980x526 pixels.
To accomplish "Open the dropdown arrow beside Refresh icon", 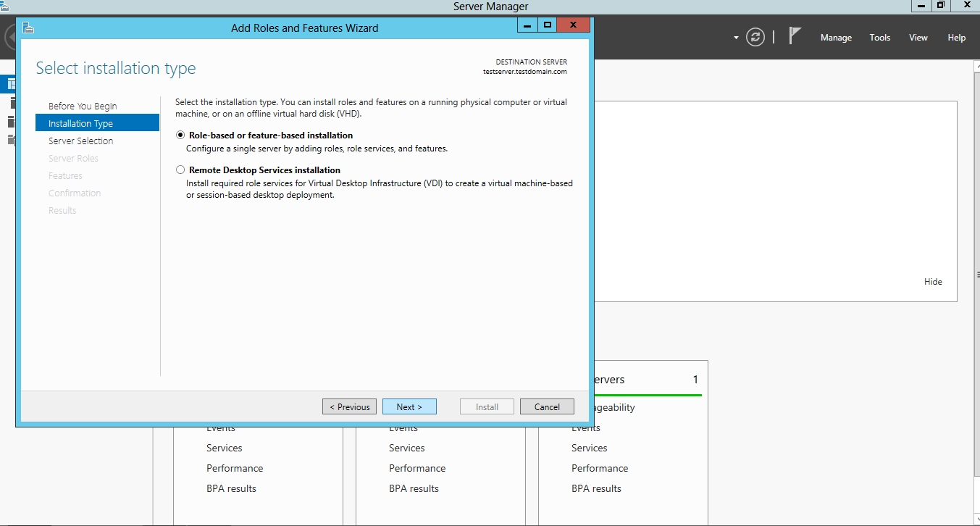I will click(736, 38).
